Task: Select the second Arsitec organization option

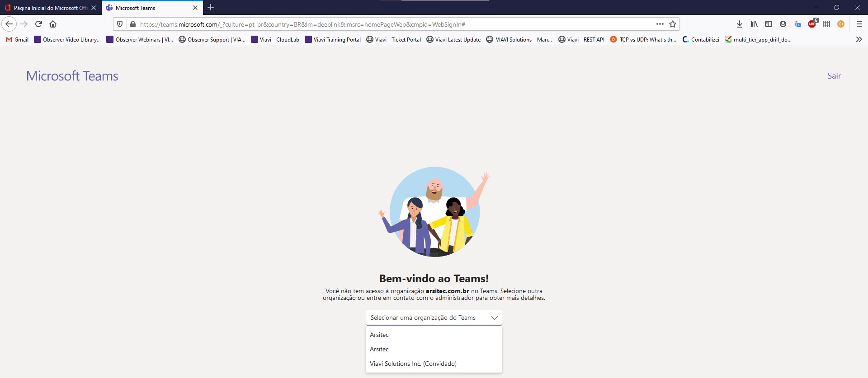Action: 434,349
